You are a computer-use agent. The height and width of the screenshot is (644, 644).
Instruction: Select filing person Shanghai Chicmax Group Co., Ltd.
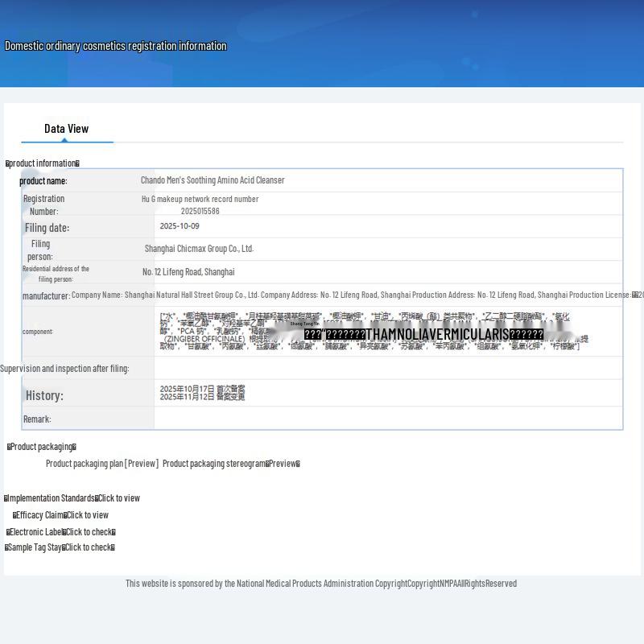coord(199,249)
